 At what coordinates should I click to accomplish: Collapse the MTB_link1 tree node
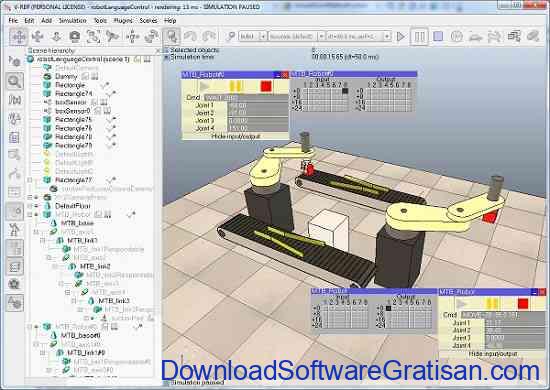coord(42,241)
